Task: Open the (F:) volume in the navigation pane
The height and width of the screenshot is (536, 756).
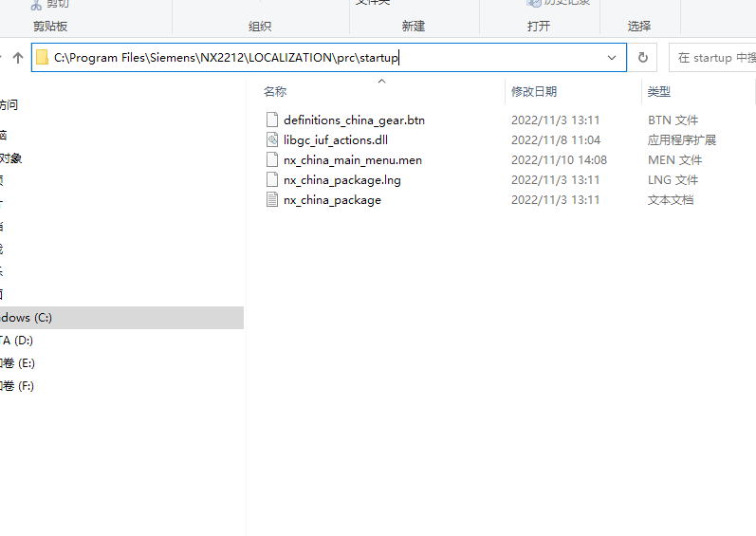Action: [x=19, y=386]
